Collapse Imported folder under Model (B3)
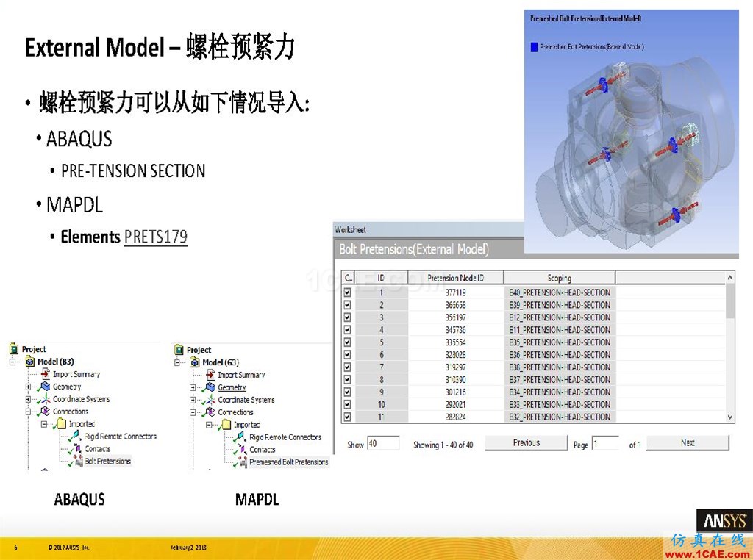Image resolution: width=753 pixels, height=560 pixels. click(44, 424)
